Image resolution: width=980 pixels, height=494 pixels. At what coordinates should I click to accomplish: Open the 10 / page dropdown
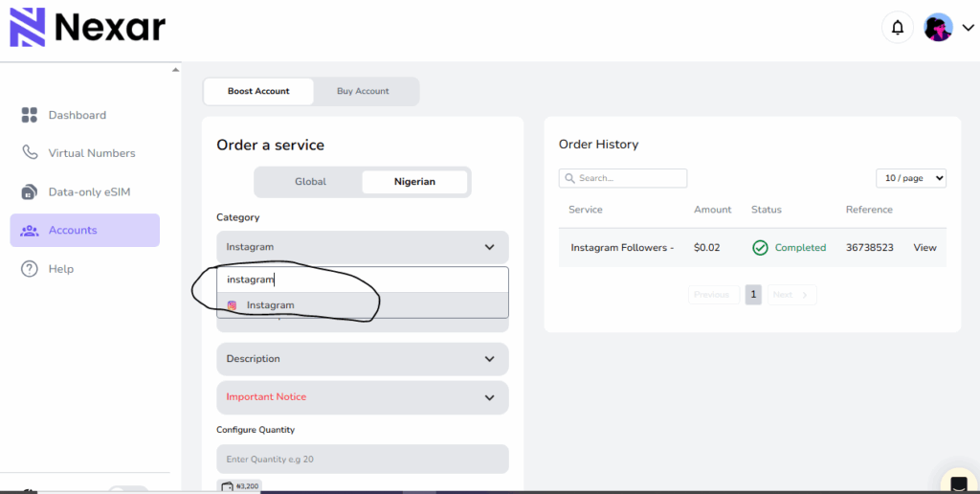(x=911, y=178)
